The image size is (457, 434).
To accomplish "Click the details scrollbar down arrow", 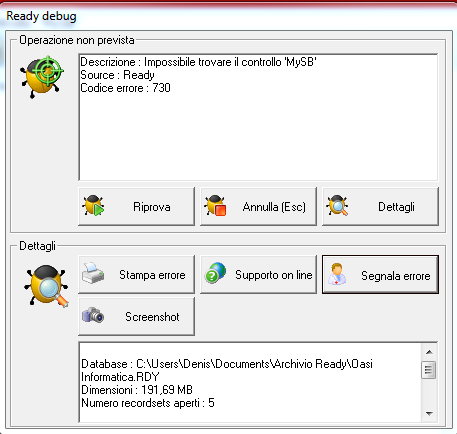I will point(429,414).
